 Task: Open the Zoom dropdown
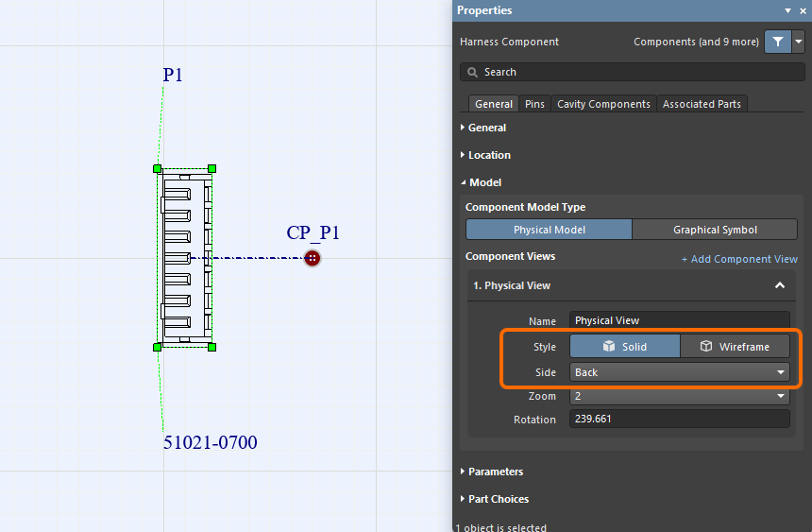[x=680, y=396]
